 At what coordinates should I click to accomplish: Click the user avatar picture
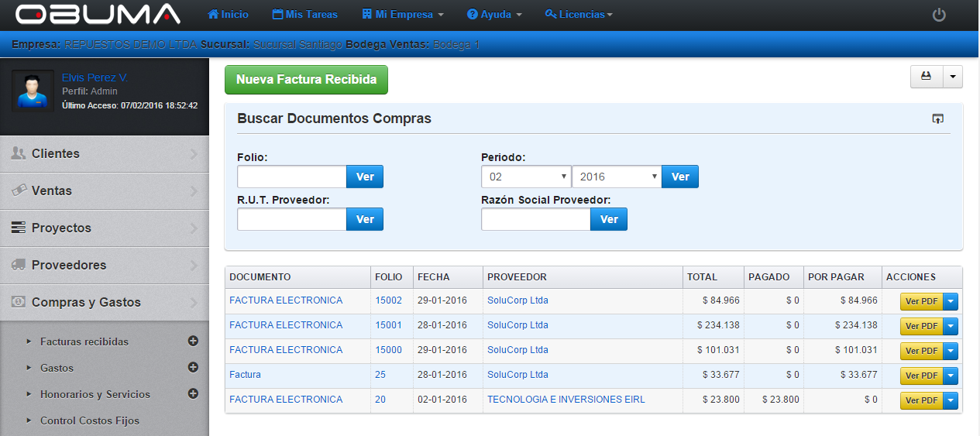(x=33, y=91)
